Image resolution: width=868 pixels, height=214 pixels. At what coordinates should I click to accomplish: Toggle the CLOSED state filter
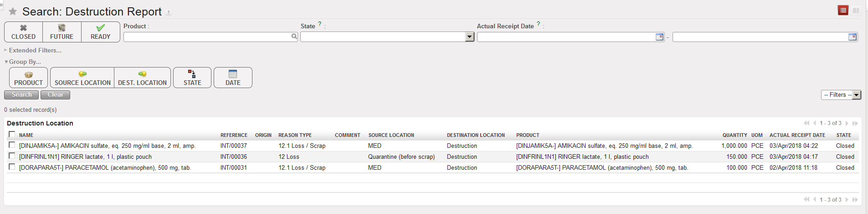click(23, 32)
